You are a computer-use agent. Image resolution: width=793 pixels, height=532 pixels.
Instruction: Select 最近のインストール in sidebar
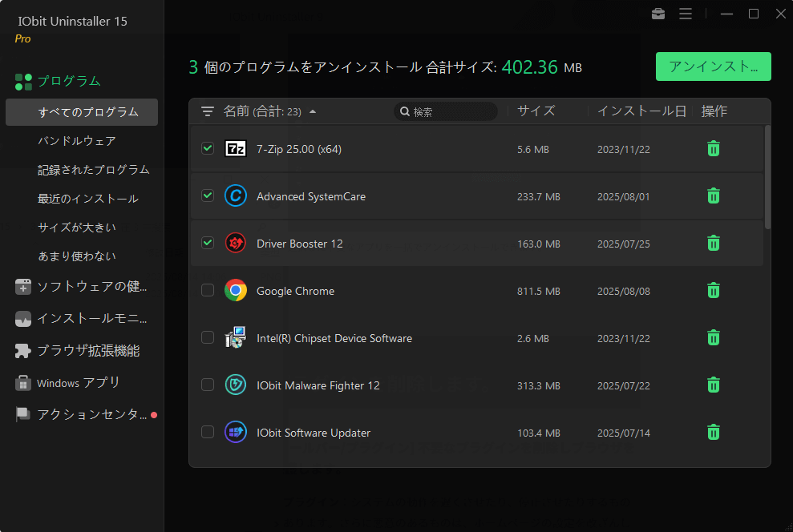[88, 199]
